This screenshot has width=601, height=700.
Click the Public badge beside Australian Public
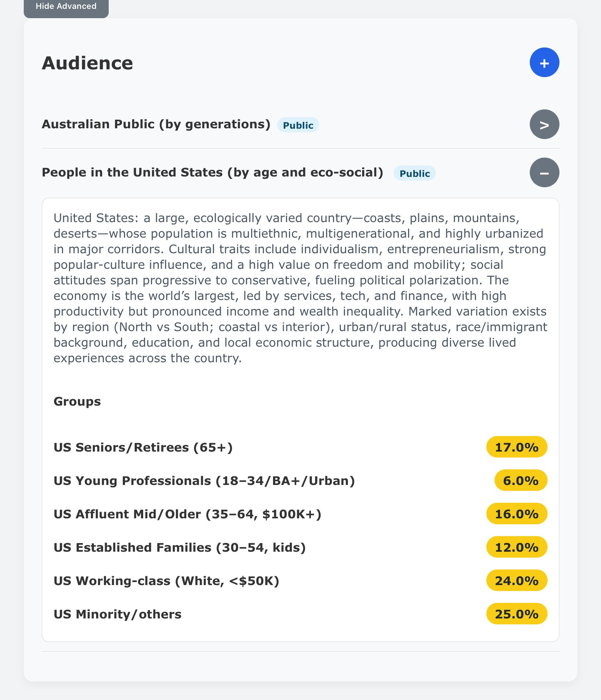coord(298,125)
